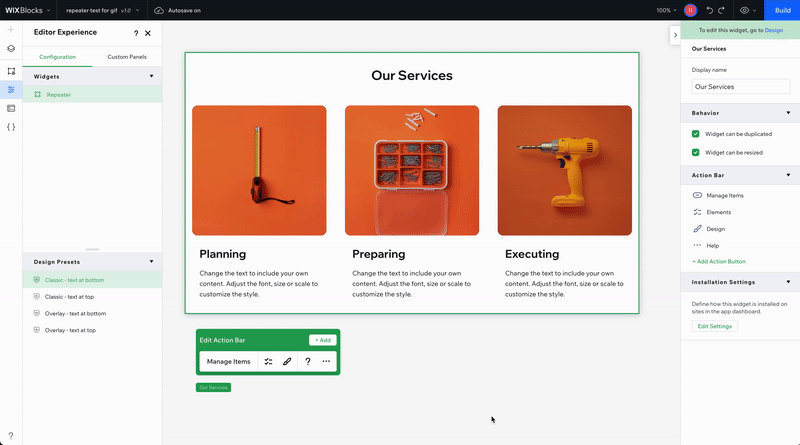Select the screw box Preparing image
This screenshot has width=800, height=445.
(x=412, y=170)
